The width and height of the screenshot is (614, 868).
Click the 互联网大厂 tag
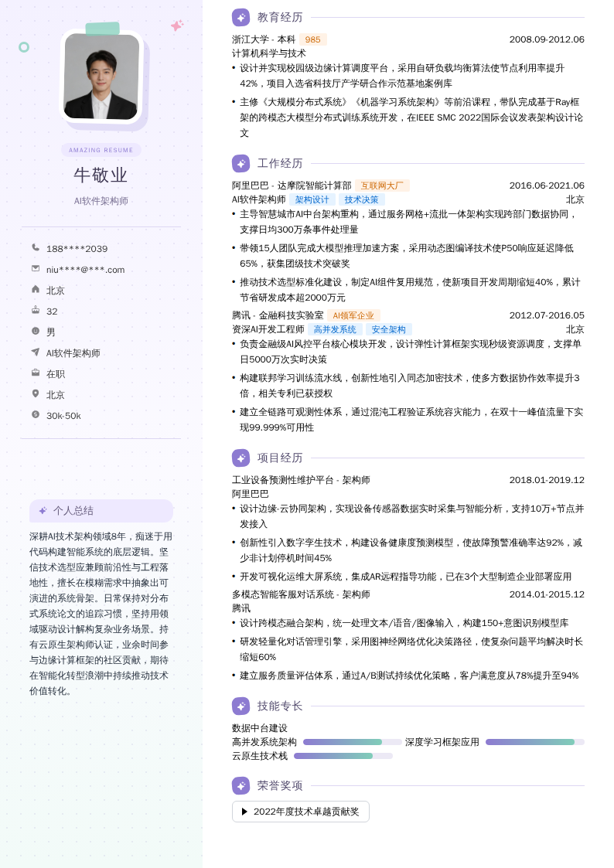coord(382,186)
